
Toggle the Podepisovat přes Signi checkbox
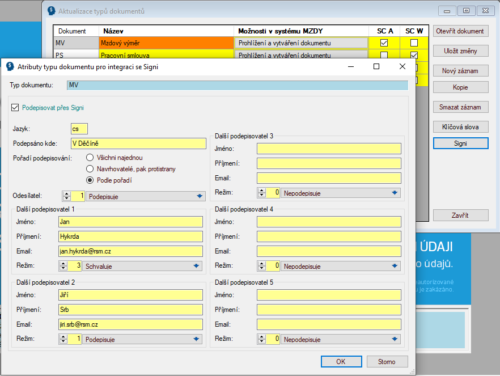[15, 107]
